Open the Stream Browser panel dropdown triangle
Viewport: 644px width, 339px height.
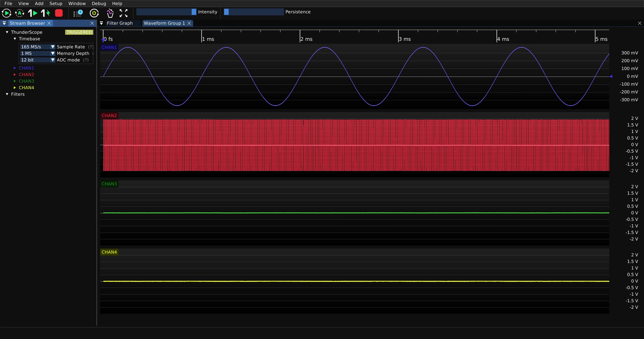point(4,23)
